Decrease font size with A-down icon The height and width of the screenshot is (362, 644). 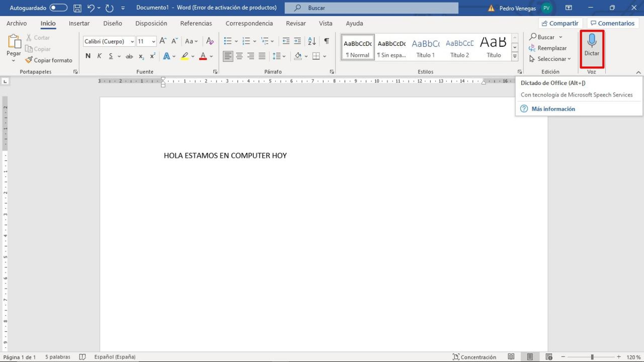click(174, 41)
